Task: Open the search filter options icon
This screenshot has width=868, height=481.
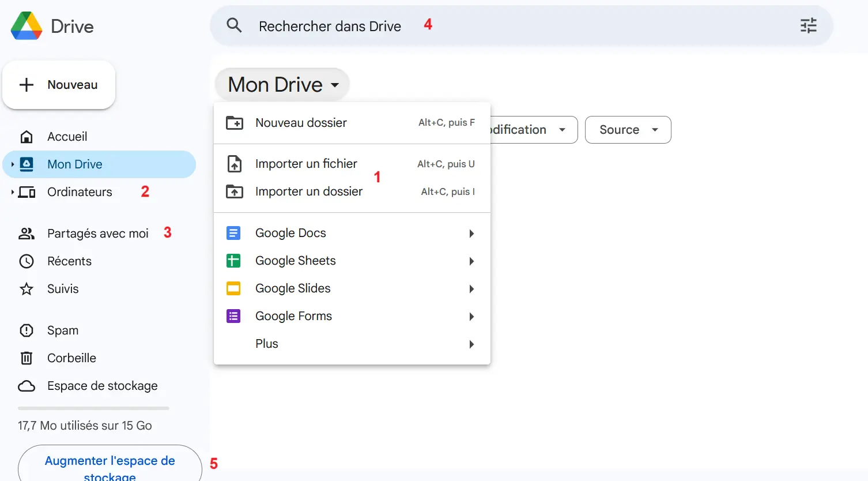Action: 808,25
